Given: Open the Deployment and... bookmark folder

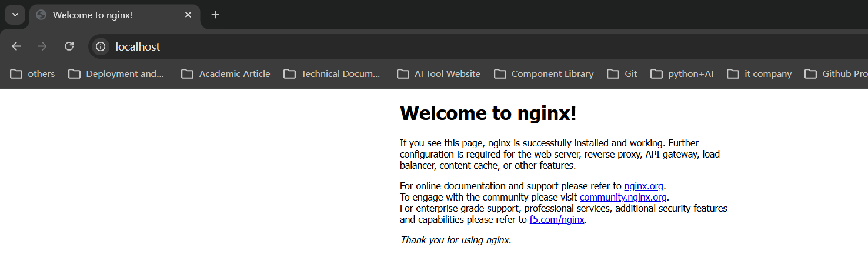Looking at the screenshot, I should click(116, 74).
